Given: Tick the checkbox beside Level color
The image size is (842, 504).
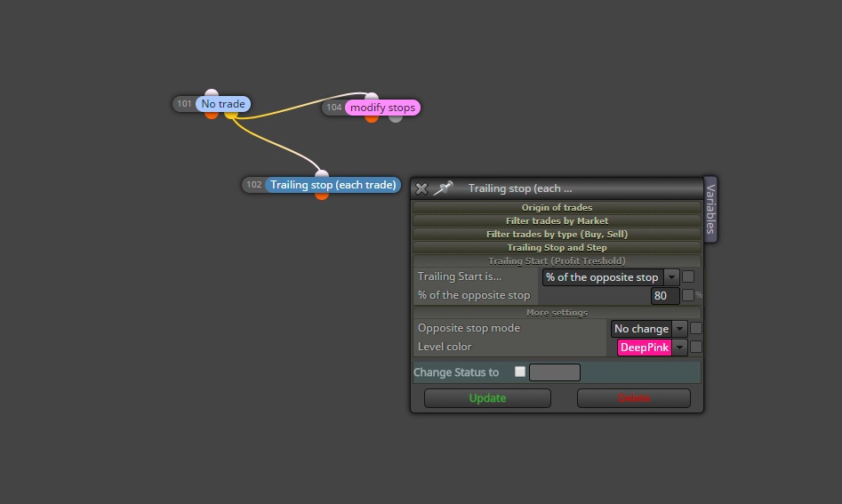Looking at the screenshot, I should 696,347.
